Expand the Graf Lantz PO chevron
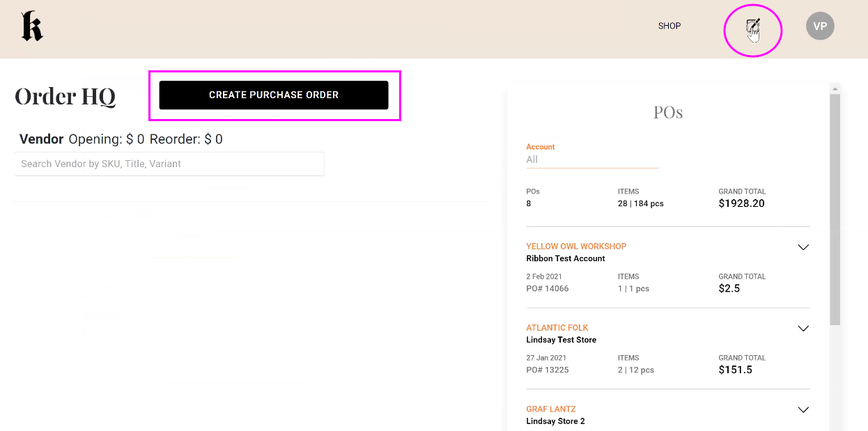Image resolution: width=868 pixels, height=431 pixels. [x=803, y=410]
